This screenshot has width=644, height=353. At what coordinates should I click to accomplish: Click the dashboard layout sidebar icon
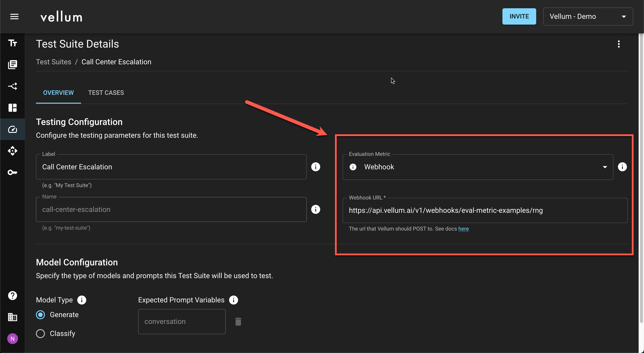click(x=13, y=108)
